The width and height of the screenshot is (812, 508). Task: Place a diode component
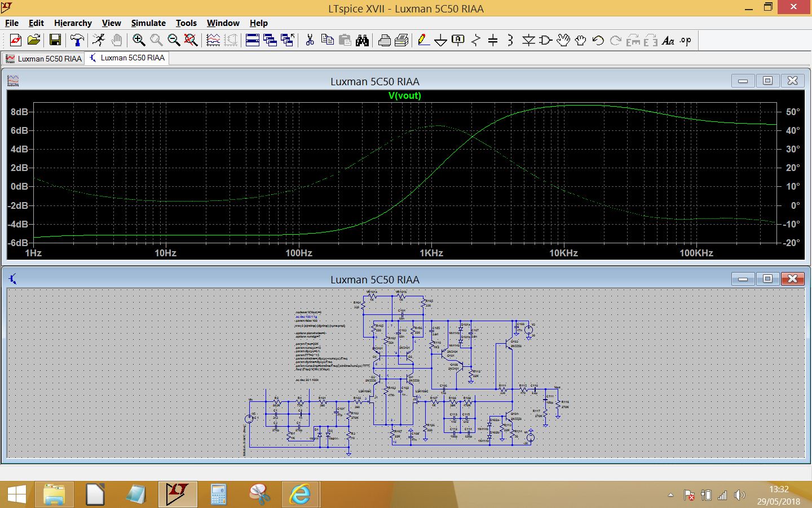[528, 40]
